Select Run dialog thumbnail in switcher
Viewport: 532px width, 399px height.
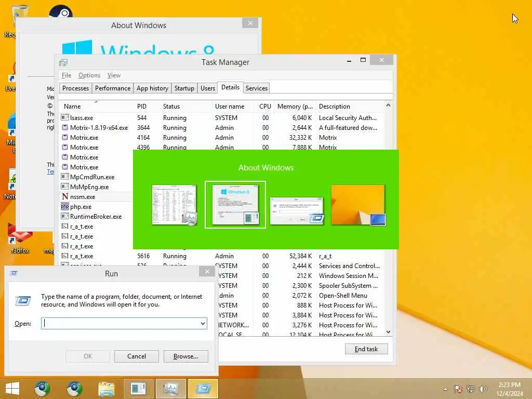(x=297, y=211)
